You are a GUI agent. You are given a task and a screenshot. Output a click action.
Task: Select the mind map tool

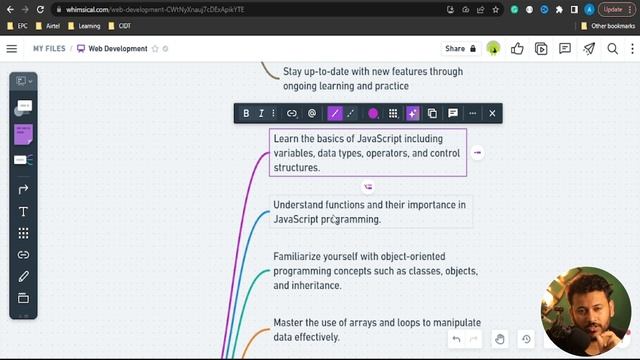coord(23,160)
